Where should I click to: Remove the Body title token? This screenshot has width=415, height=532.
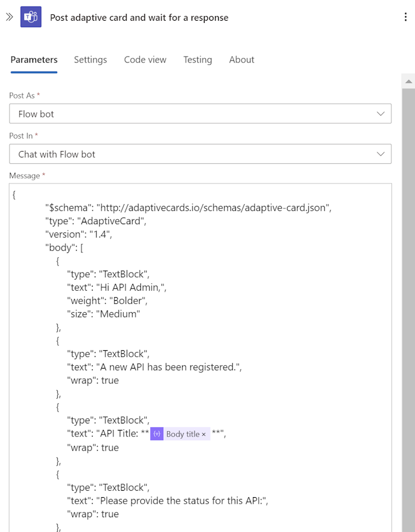point(204,434)
